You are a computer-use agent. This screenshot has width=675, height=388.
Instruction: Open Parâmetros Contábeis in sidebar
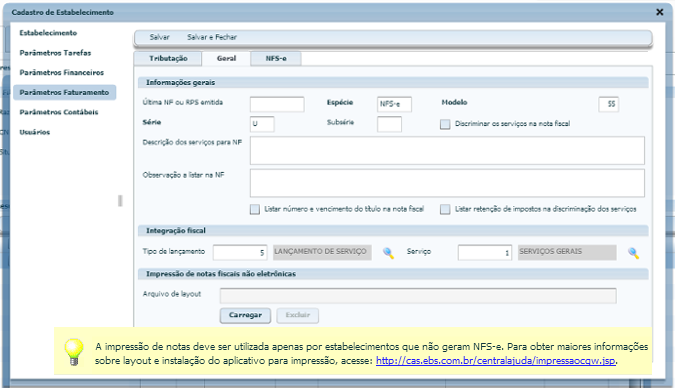click(59, 112)
